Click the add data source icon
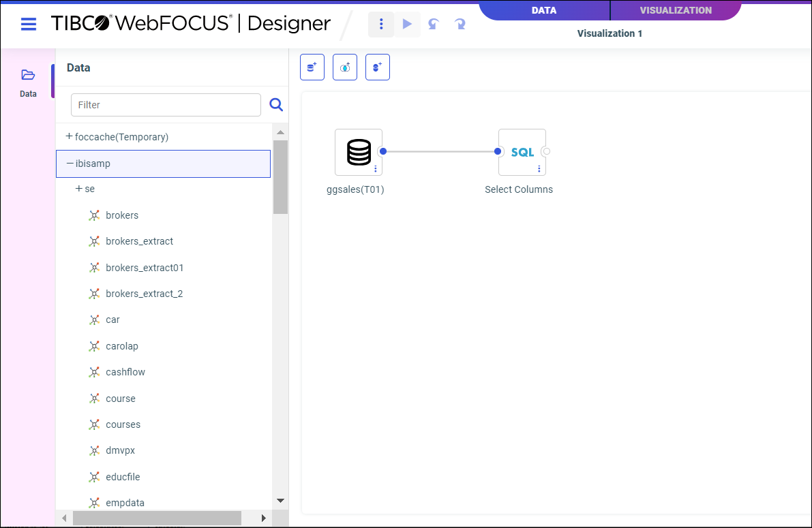Viewport: 812px width, 528px height. tap(312, 67)
